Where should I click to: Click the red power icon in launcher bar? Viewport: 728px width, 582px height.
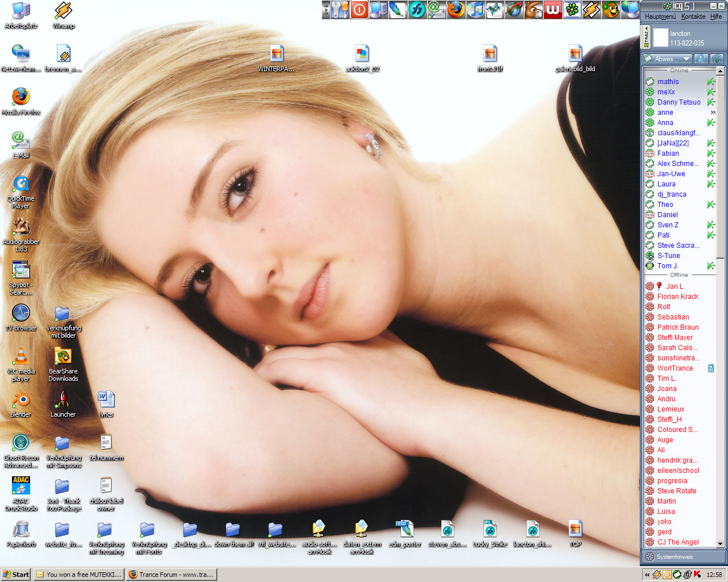pos(359,10)
